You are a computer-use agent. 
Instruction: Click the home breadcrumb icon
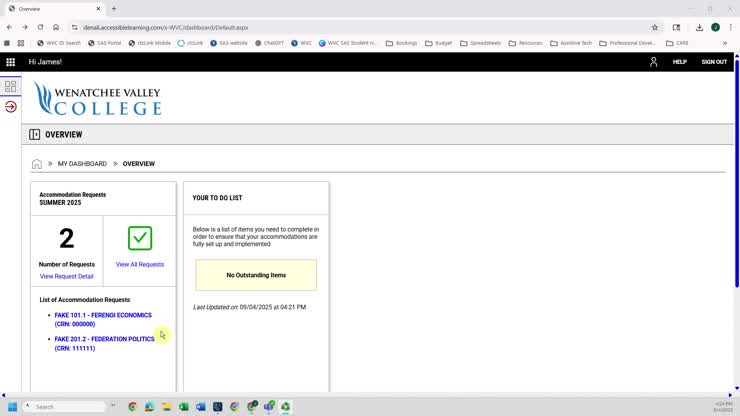37,164
